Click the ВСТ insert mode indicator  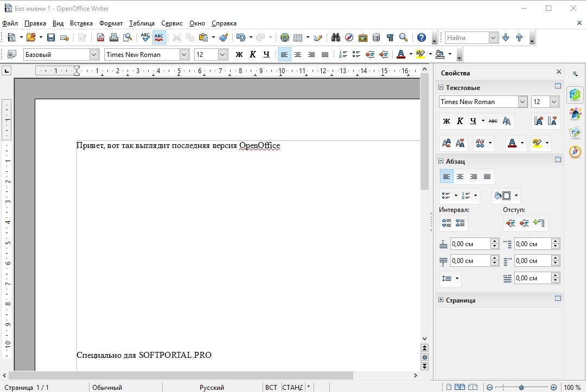(271, 387)
